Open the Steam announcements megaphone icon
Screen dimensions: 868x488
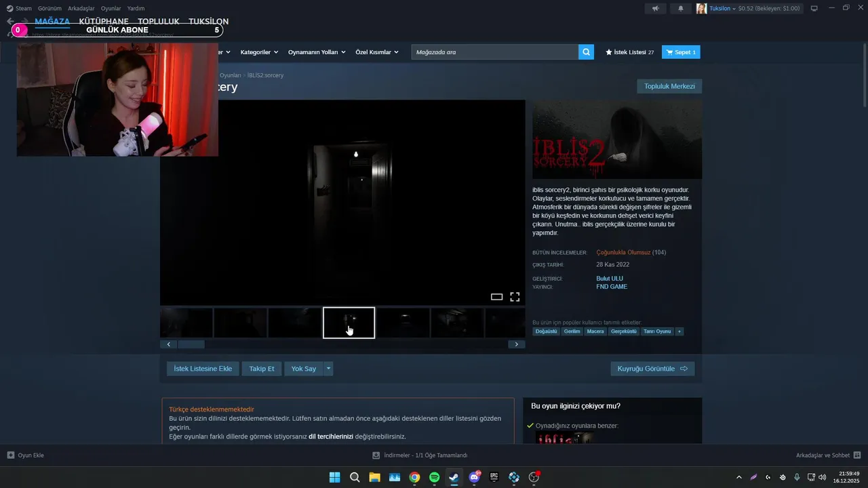tap(655, 8)
